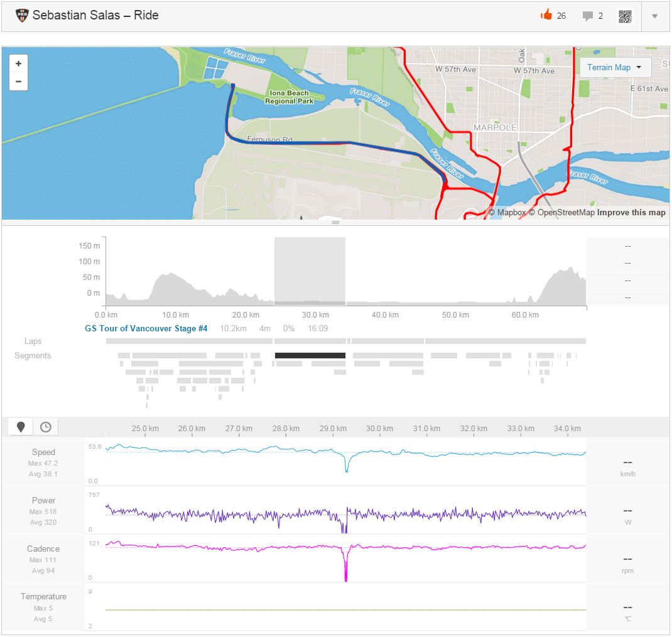Click the kudos thumbs-up icon
Image resolution: width=672 pixels, height=637 pixels.
tap(546, 15)
